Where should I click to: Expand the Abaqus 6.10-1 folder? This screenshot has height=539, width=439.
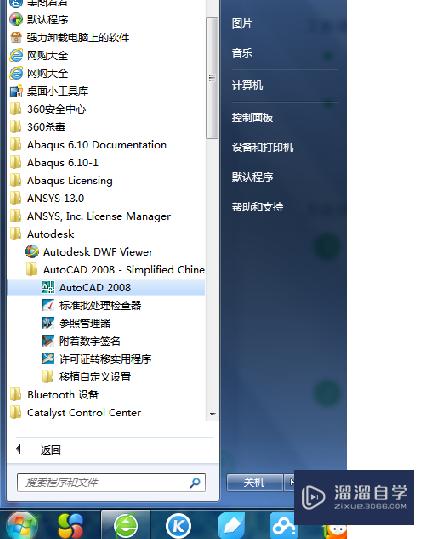pyautogui.click(x=54, y=162)
